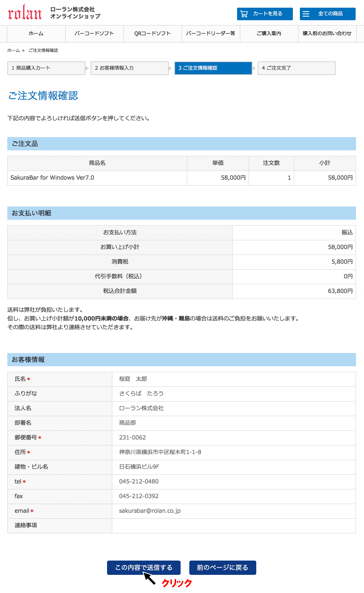Select step 3 ご注文情報確認
Image resolution: width=364 pixels, height=593 pixels.
[213, 68]
